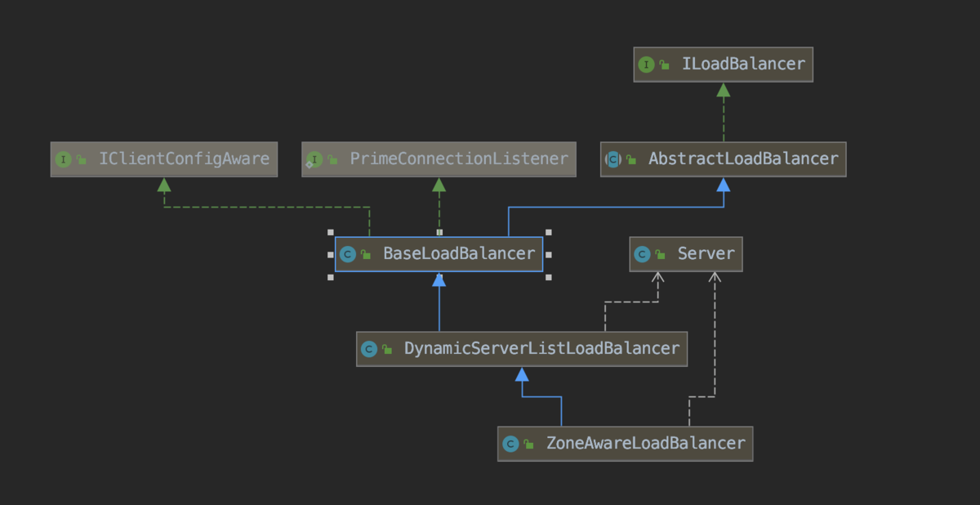The height and width of the screenshot is (505, 980).
Task: Select the BaseLoadBalancer class node
Action: [439, 254]
